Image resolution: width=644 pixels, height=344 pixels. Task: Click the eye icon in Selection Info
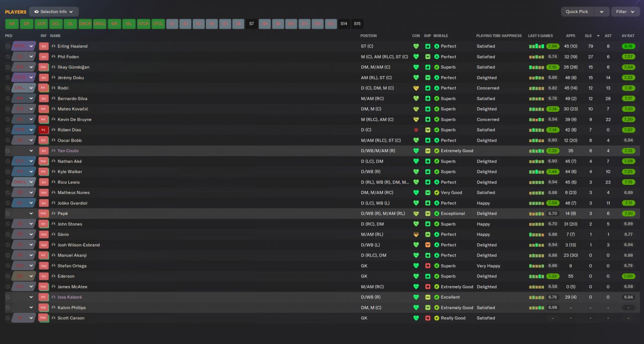37,12
